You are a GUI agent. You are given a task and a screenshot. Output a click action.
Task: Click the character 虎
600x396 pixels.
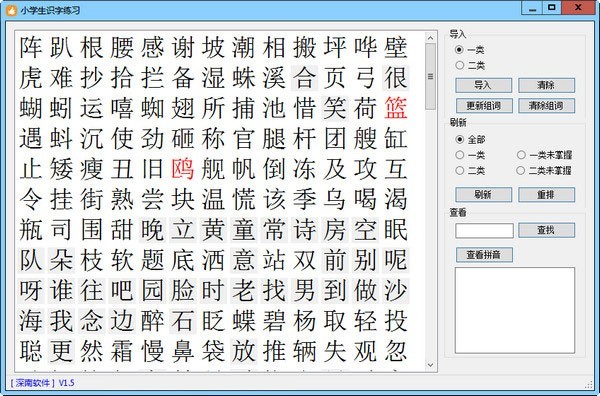tap(31, 78)
